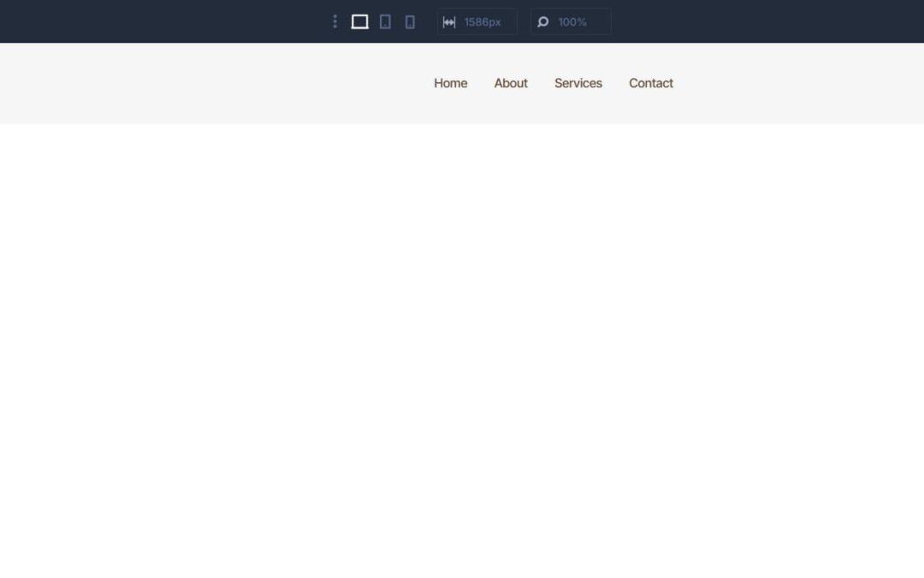Click the laptop icon in the dark toolbar

[359, 21]
